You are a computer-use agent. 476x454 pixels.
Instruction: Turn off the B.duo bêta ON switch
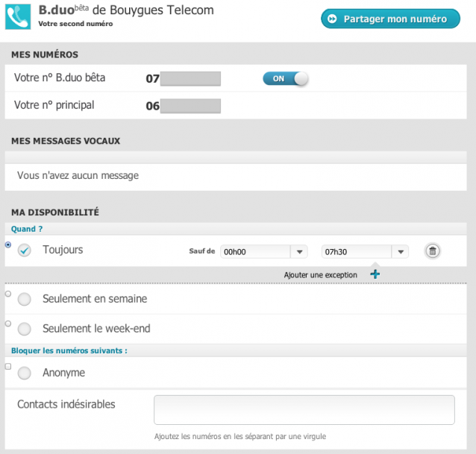click(285, 78)
